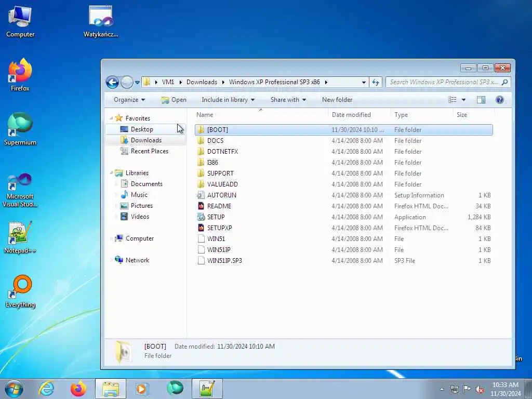The height and width of the screenshot is (399, 532).
Task: Select Downloads in the navigation pane
Action: tap(146, 140)
